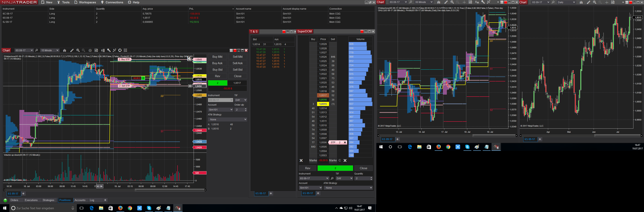Open the New menu
The width and height of the screenshot is (644, 212).
pyautogui.click(x=47, y=2)
